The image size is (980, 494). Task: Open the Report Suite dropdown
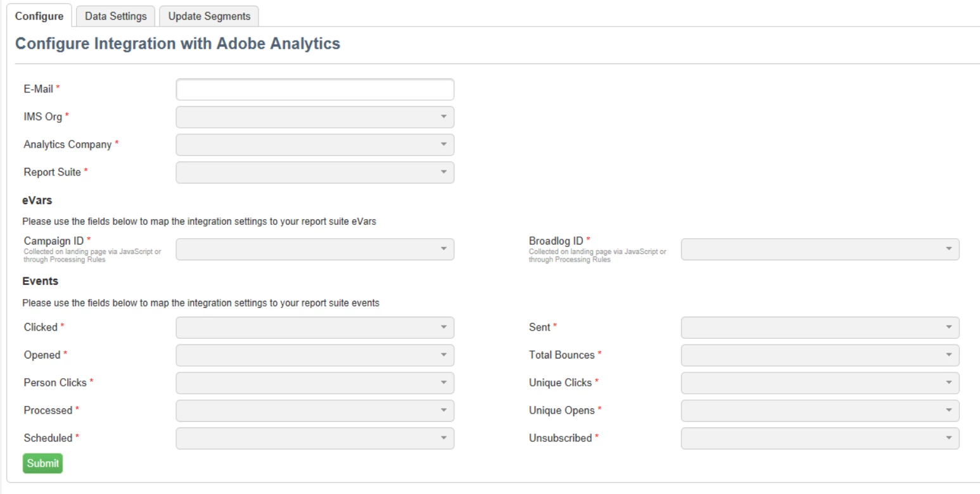pyautogui.click(x=315, y=172)
